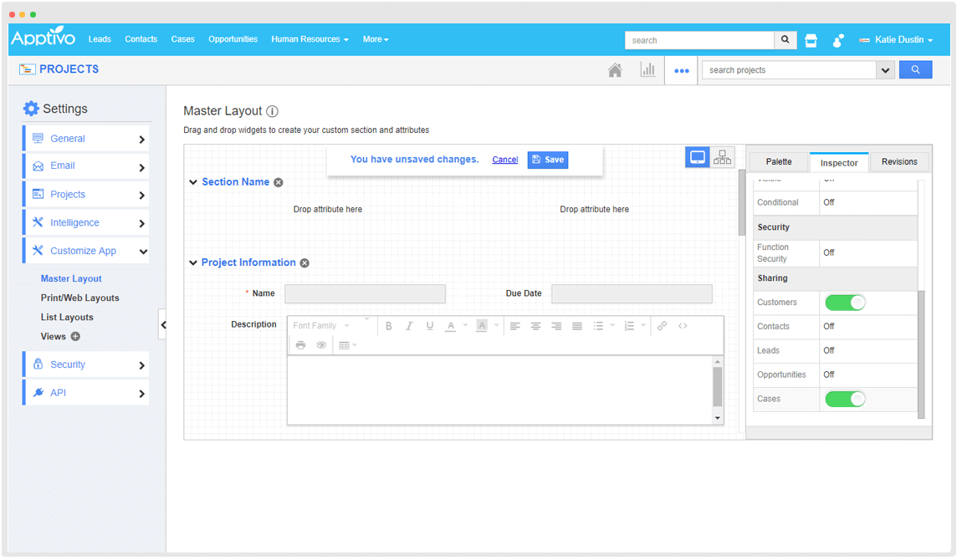The height and width of the screenshot is (560, 962).
Task: Turn off the Cases sharing toggle
Action: coord(845,400)
